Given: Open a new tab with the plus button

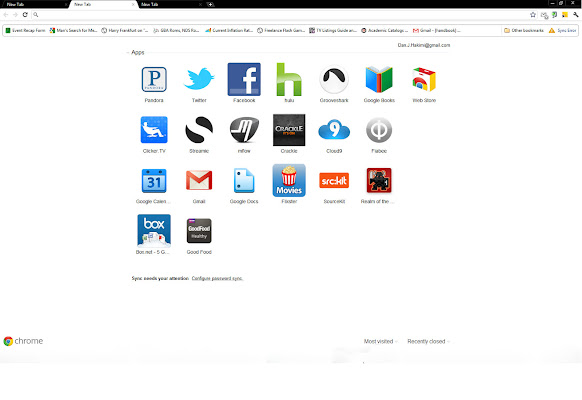Looking at the screenshot, I should (210, 4).
